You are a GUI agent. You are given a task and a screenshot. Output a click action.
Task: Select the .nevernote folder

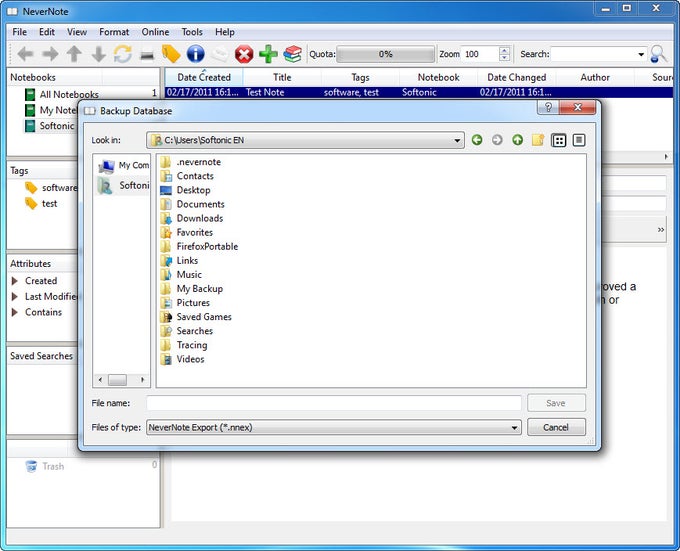[x=191, y=162]
